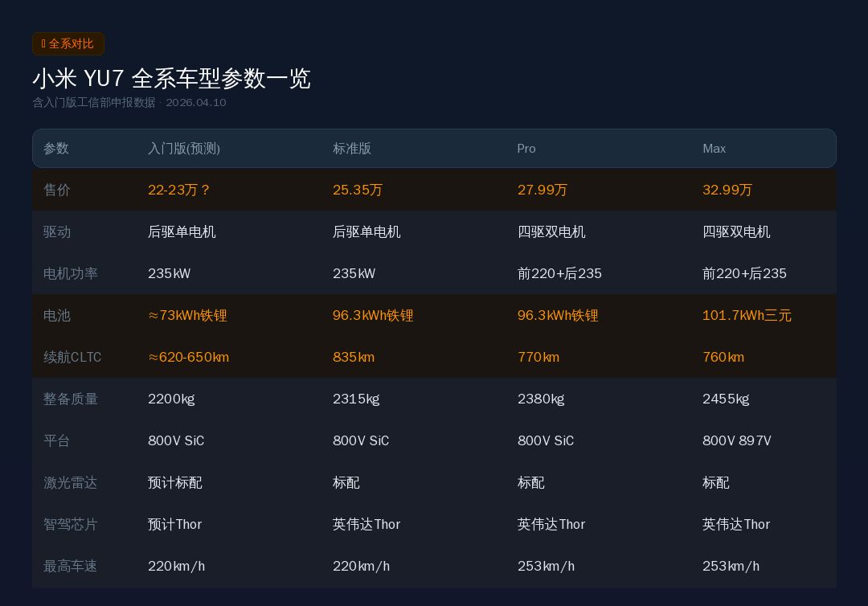Screen dimensions: 868x606
Task: Click the ≈73kWh铁锂 battery value
Action: (187, 316)
